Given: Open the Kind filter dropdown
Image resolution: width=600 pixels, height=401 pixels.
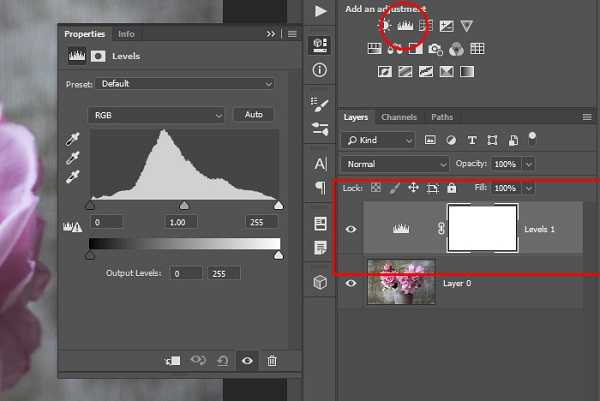Looking at the screenshot, I should click(378, 140).
